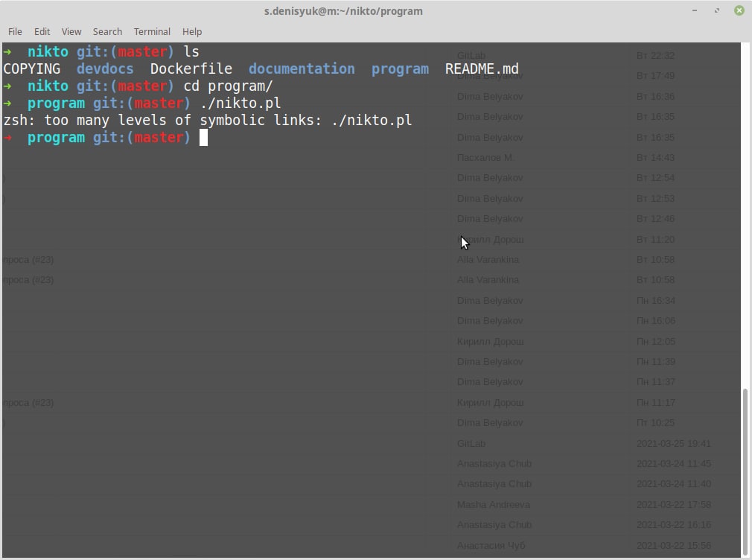
Task: Click the 'documentation' directory name
Action: click(302, 69)
